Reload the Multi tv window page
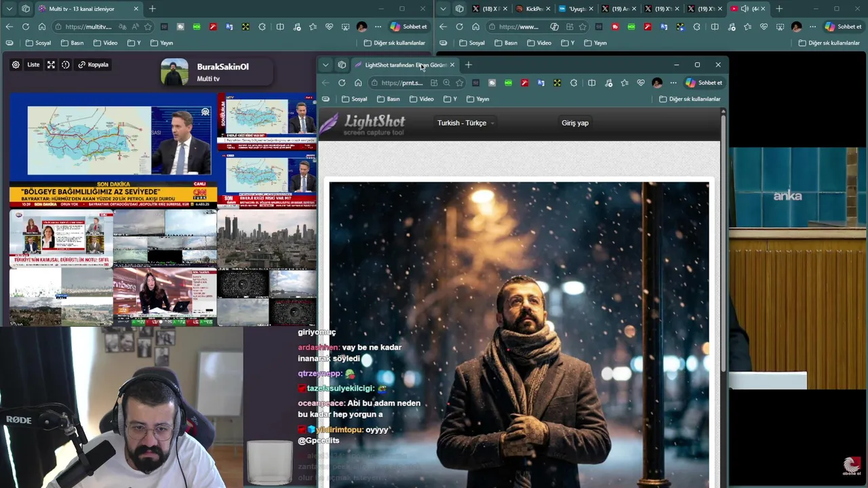This screenshot has width=868, height=488. (26, 26)
